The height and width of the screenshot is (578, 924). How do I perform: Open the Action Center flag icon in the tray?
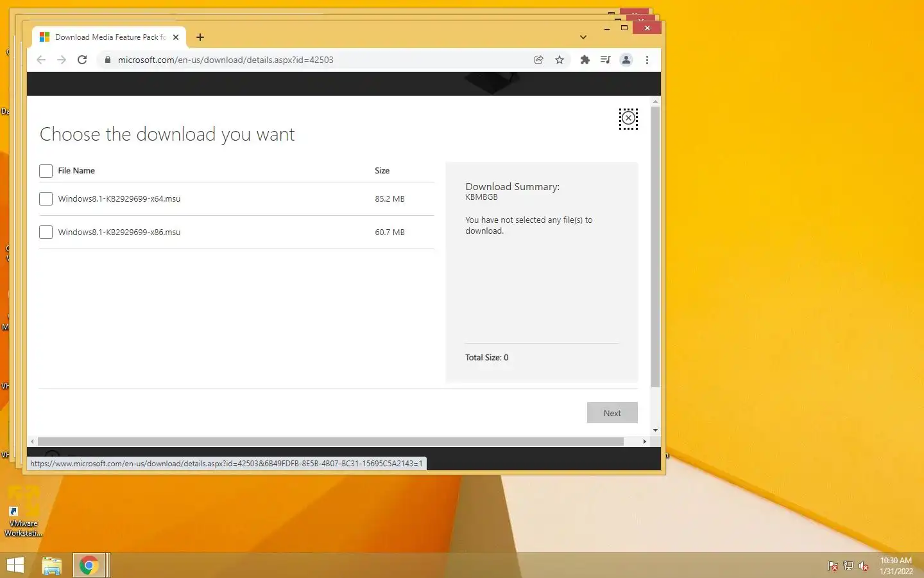click(832, 566)
